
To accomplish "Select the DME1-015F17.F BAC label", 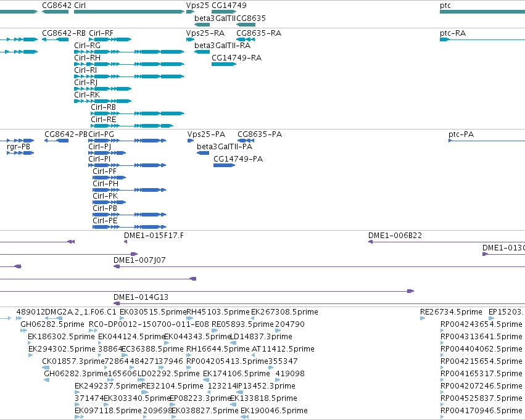I will (154, 236).
